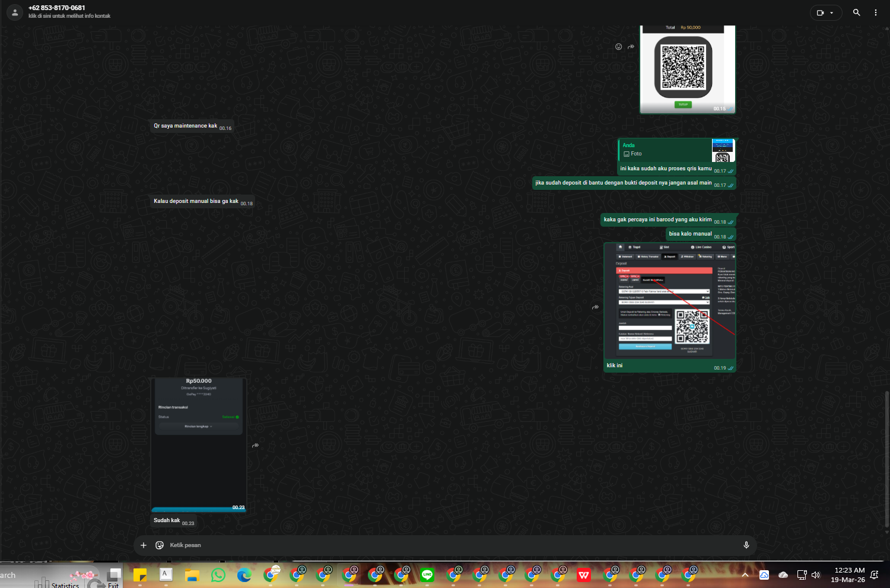This screenshot has height=588, width=890.
Task: Switch to WhatsApp in taskbar
Action: click(x=218, y=575)
